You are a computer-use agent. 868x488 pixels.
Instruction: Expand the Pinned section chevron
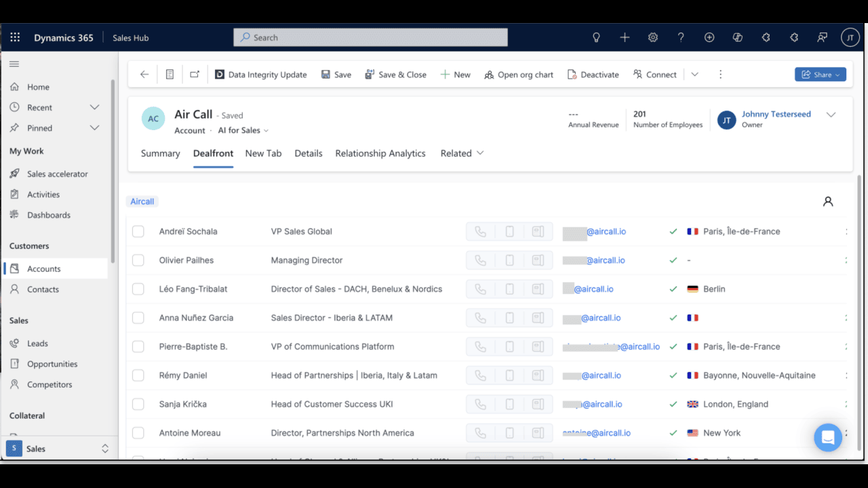click(x=94, y=127)
